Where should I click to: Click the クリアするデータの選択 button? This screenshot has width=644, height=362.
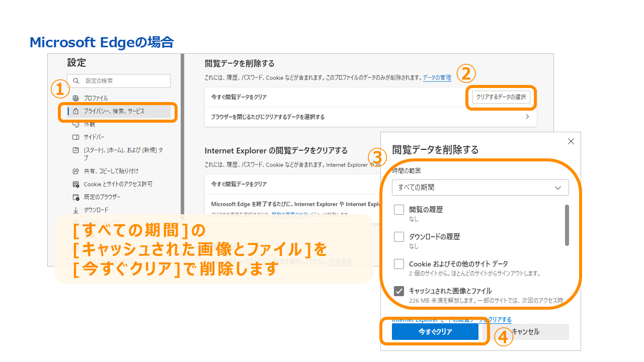(x=501, y=97)
